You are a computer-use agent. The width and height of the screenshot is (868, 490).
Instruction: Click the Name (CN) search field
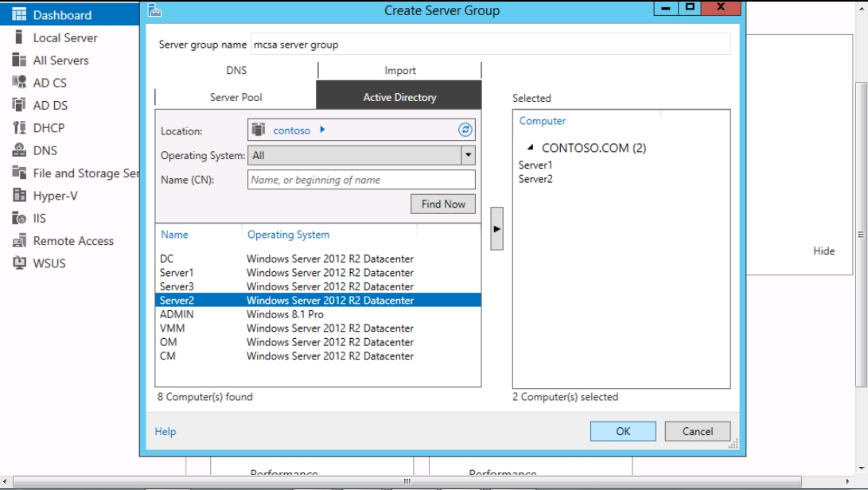361,180
